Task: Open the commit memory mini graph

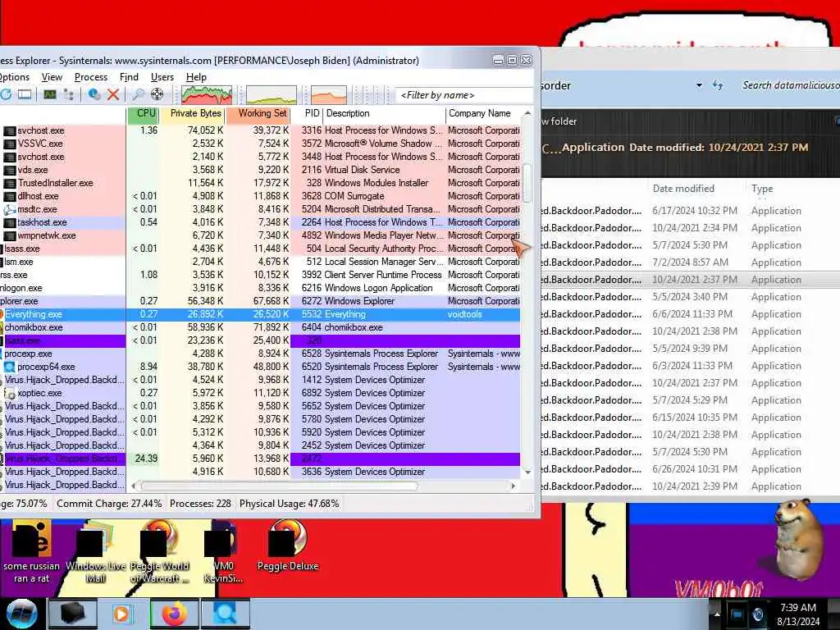Action: pos(271,95)
